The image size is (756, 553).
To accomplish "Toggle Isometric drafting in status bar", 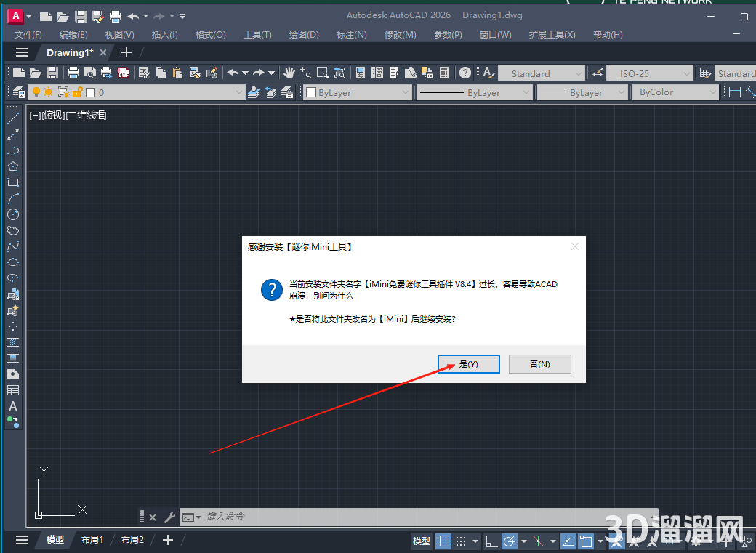I will [x=538, y=541].
